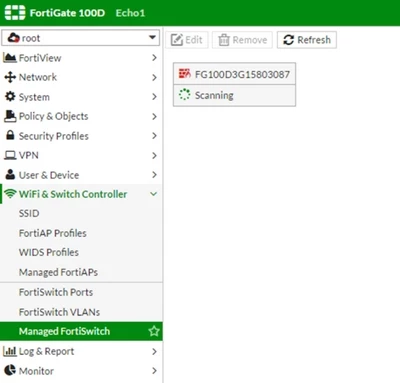Click the root VDOM cloud icon

coord(13,38)
